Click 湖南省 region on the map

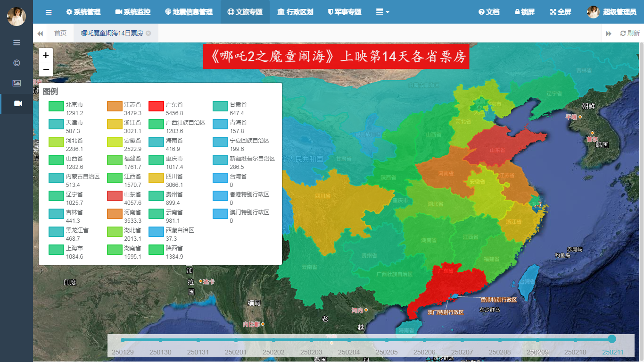pyautogui.click(x=429, y=241)
